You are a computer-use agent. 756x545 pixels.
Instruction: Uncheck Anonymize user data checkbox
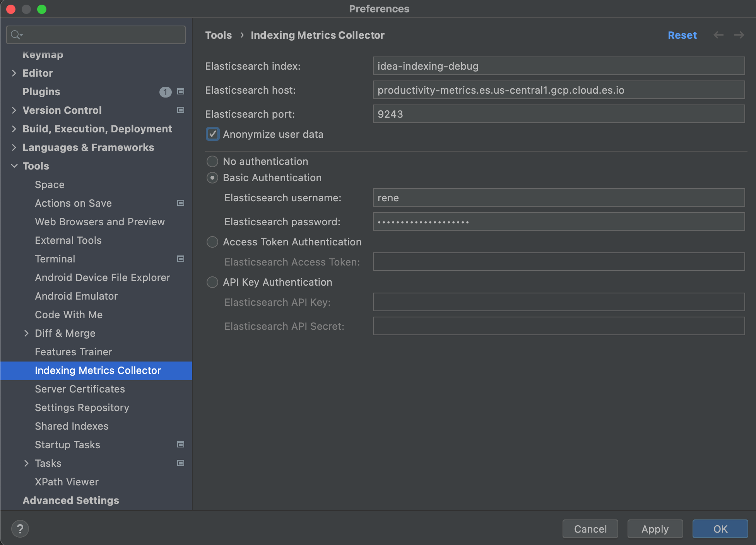pos(212,134)
